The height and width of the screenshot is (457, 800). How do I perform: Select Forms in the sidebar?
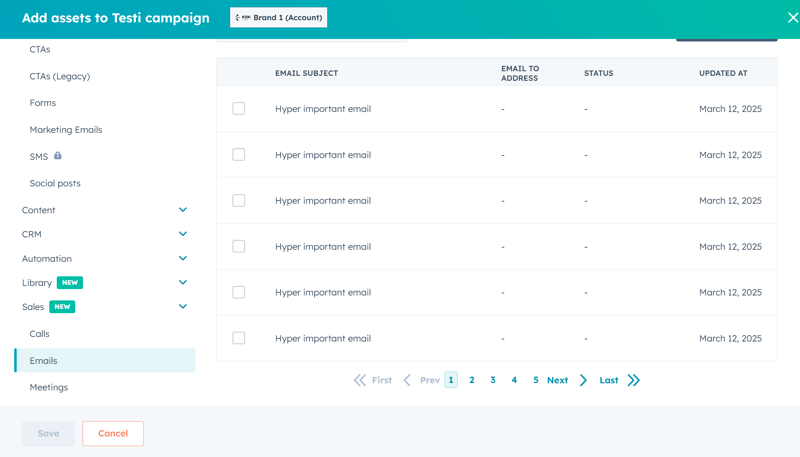tap(43, 103)
